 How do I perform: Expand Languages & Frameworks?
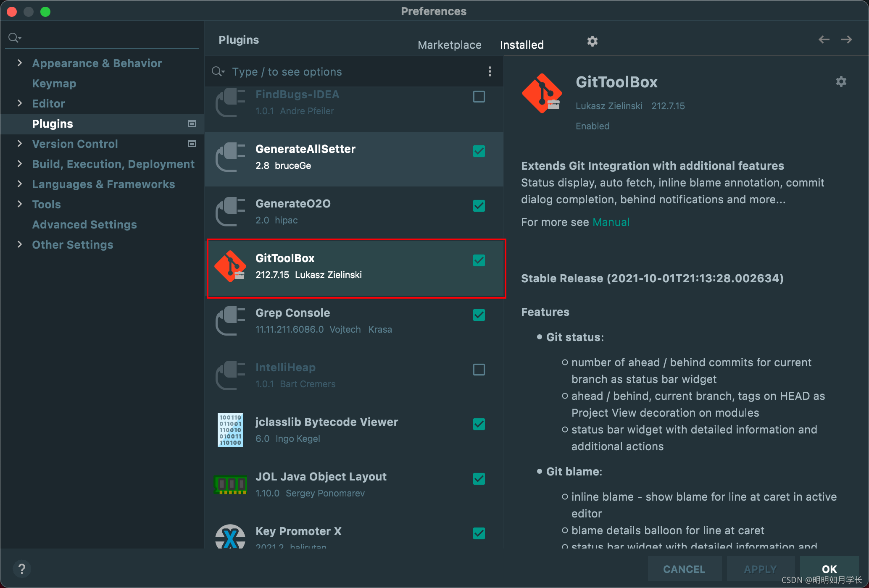(19, 184)
